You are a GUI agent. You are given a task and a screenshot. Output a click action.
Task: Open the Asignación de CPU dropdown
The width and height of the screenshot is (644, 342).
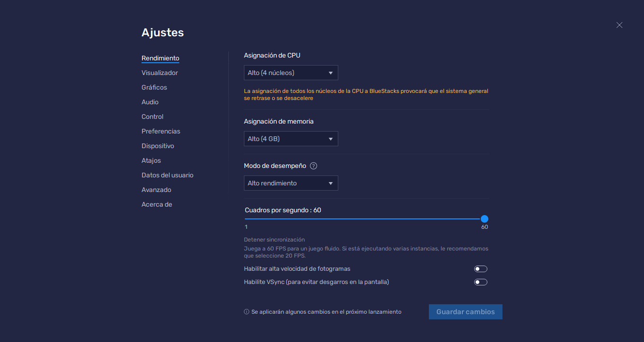point(291,73)
